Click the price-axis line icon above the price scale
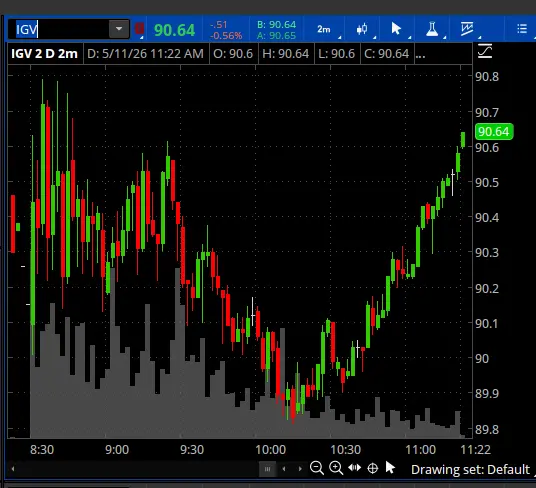536x488 pixels. (x=485, y=51)
